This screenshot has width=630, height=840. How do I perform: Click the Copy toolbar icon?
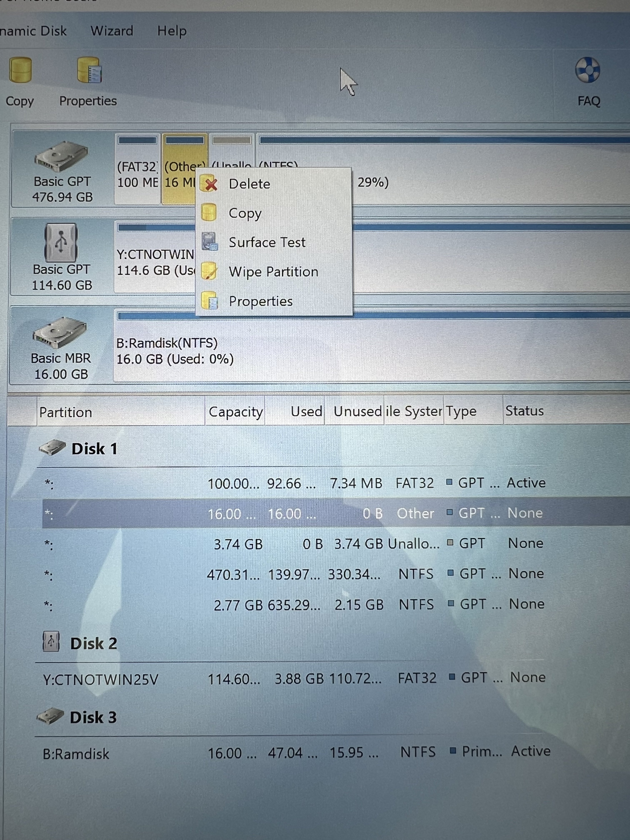(20, 70)
